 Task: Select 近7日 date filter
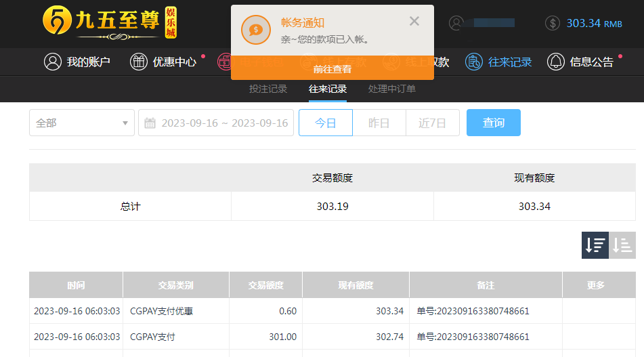433,123
